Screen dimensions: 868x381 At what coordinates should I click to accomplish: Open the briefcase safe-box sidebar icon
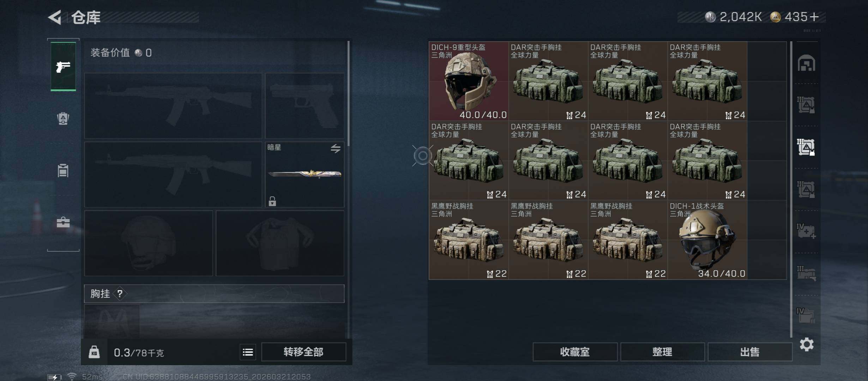pyautogui.click(x=63, y=222)
